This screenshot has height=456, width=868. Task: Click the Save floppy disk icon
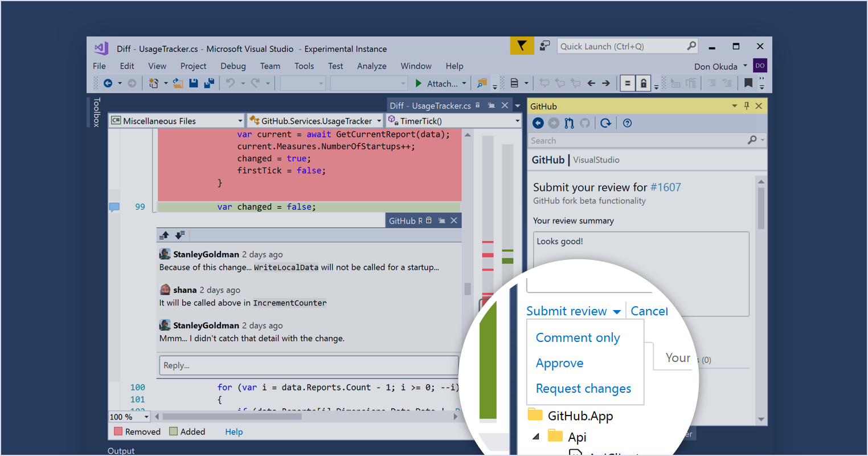(194, 83)
